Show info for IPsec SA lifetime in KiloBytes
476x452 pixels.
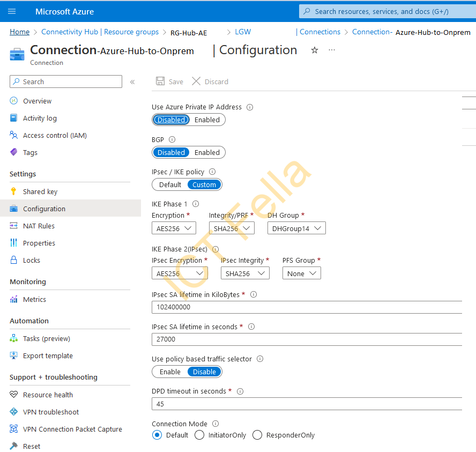point(254,294)
